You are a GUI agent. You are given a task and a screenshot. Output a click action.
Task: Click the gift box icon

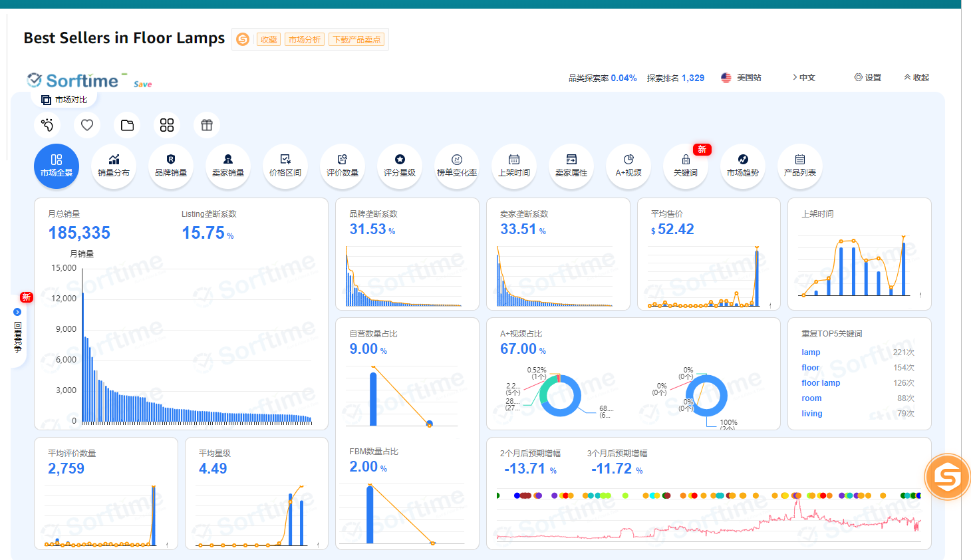pos(207,125)
